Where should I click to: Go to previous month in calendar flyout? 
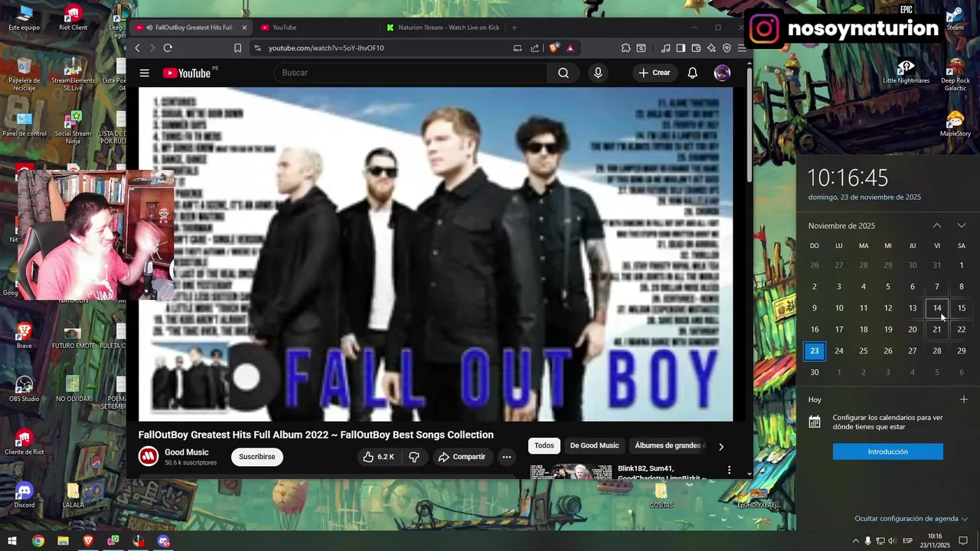937,226
